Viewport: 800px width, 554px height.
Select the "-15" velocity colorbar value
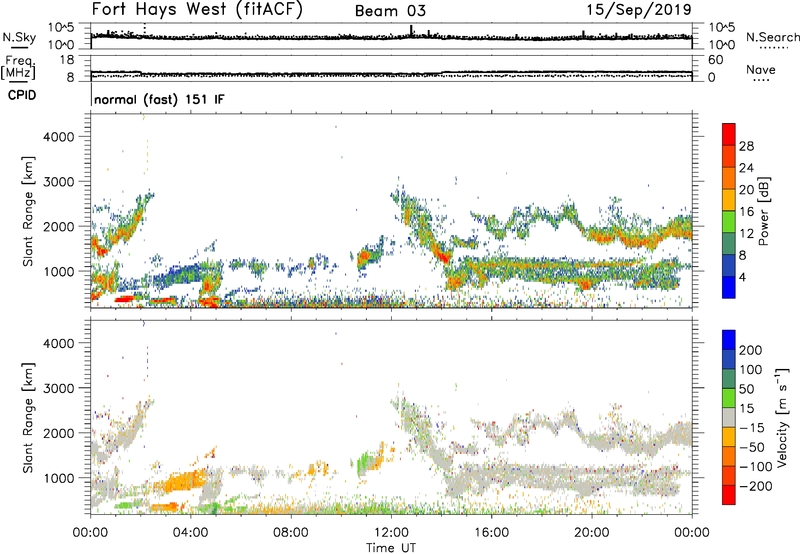752,428
